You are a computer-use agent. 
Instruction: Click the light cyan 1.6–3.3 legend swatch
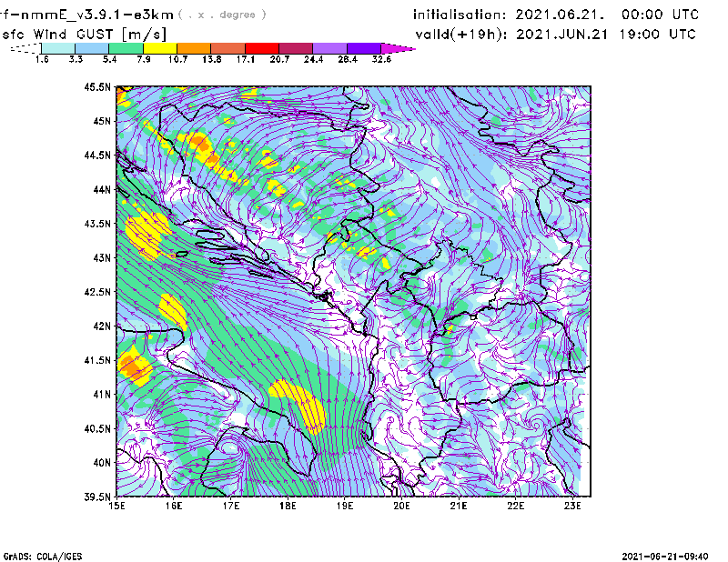click(x=58, y=48)
